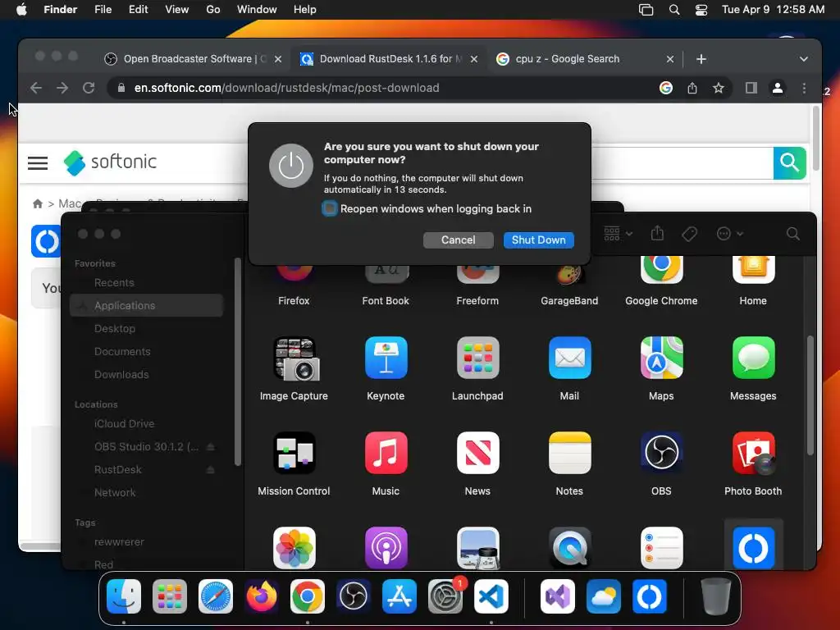Select RustDesk app icon in Finder grid
Screen dimensions: 840x630
click(753, 548)
